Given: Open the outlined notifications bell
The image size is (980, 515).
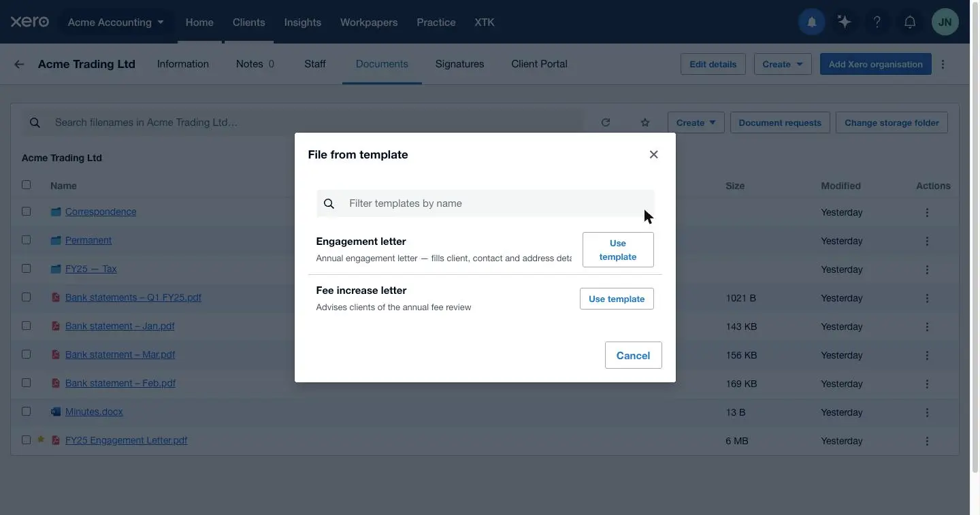Looking at the screenshot, I should point(909,22).
